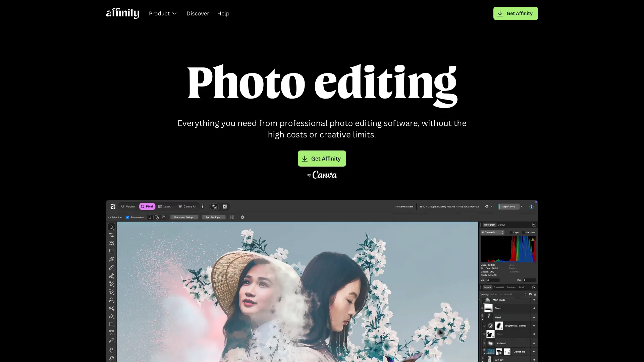Select the Clone Stamp tool
The width and height of the screenshot is (644, 362).
(112, 300)
